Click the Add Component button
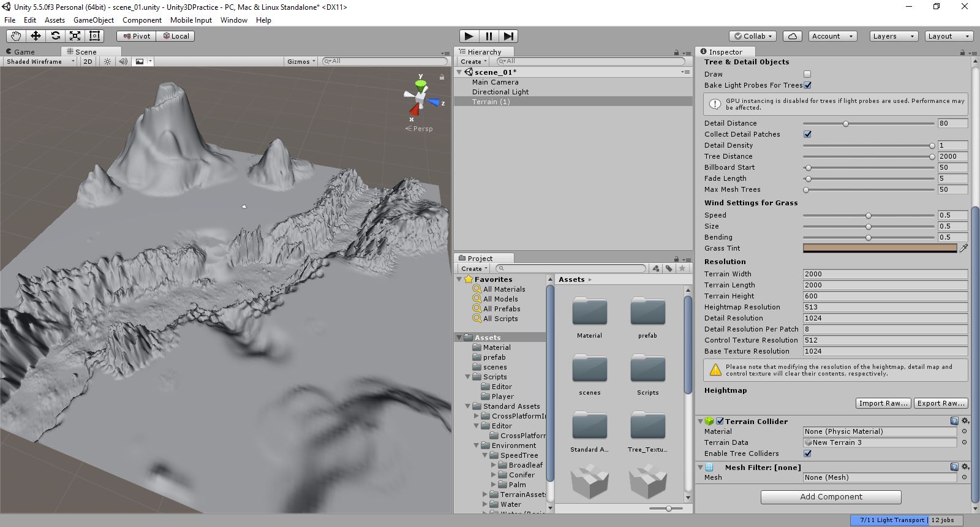The height and width of the screenshot is (527, 980). point(831,497)
